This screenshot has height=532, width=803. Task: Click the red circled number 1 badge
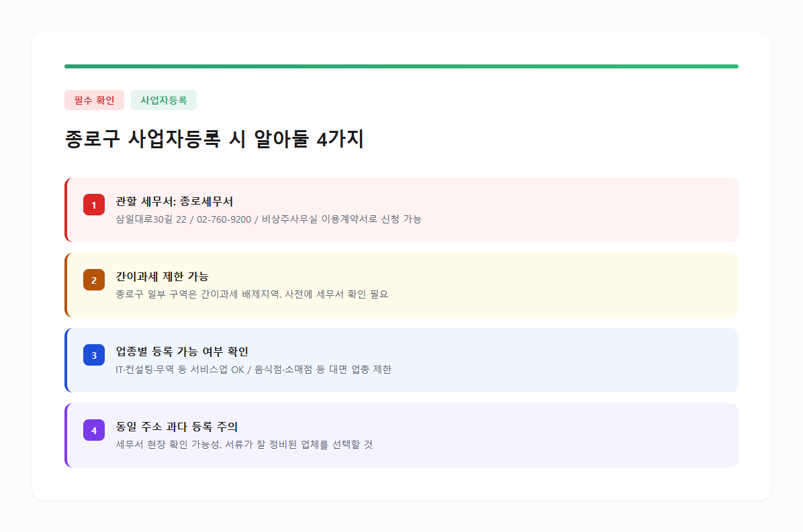click(94, 205)
